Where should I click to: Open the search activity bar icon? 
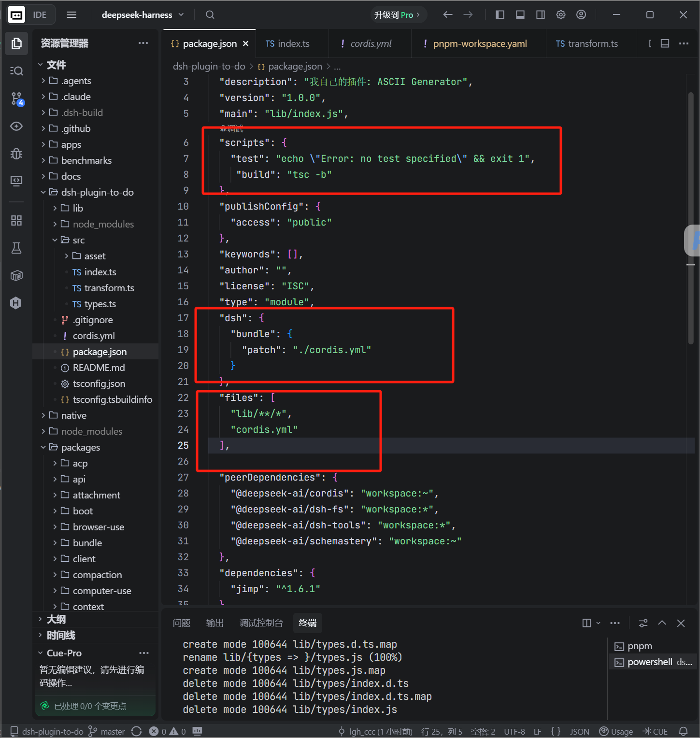16,71
